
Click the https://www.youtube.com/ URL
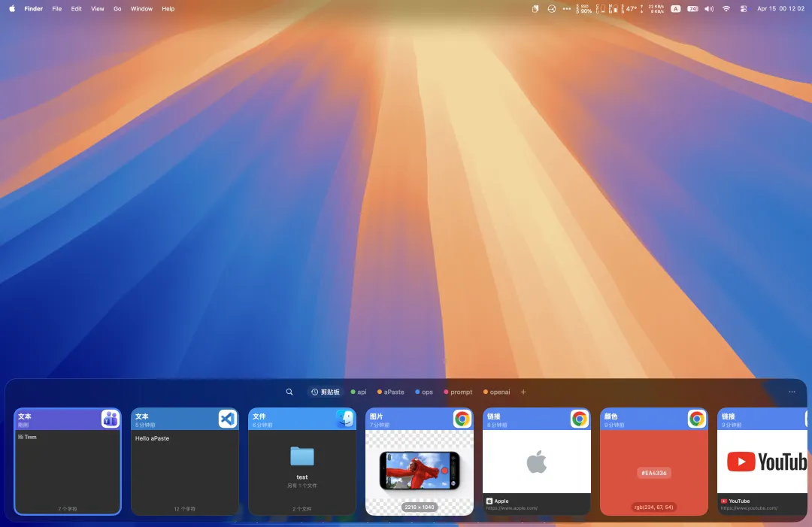[x=749, y=508]
